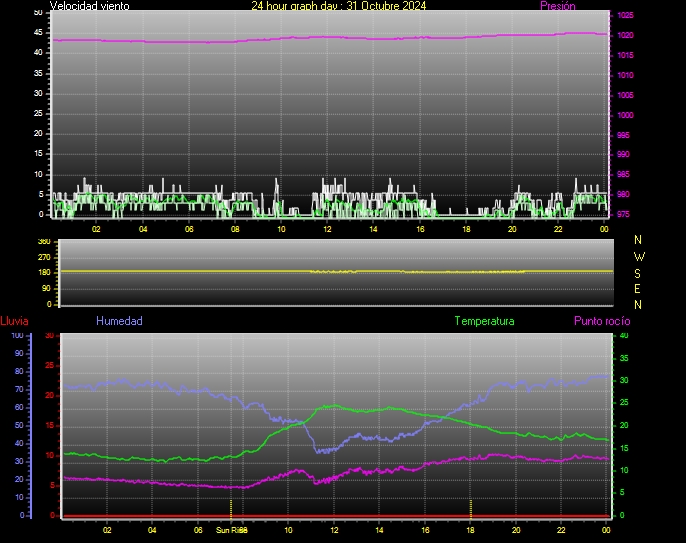Screen dimensions: 686x543
Task: Click the 100 humidity axis value
Action: click(17, 336)
